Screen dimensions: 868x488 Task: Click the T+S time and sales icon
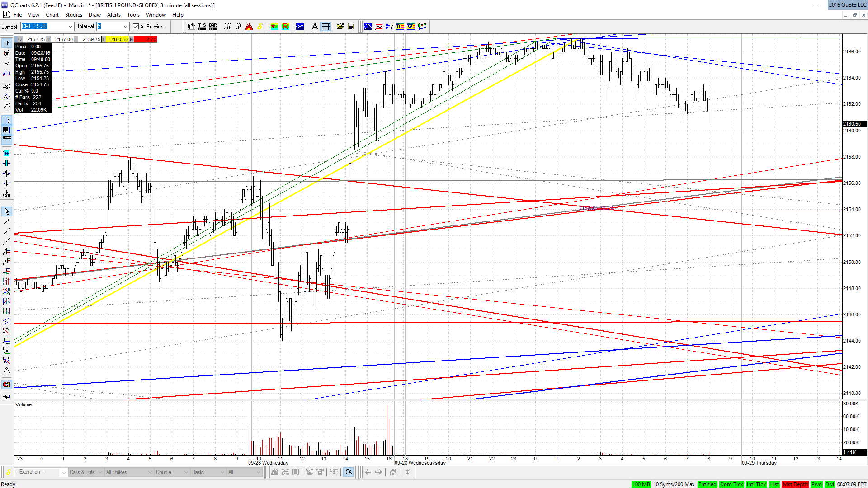click(x=202, y=27)
